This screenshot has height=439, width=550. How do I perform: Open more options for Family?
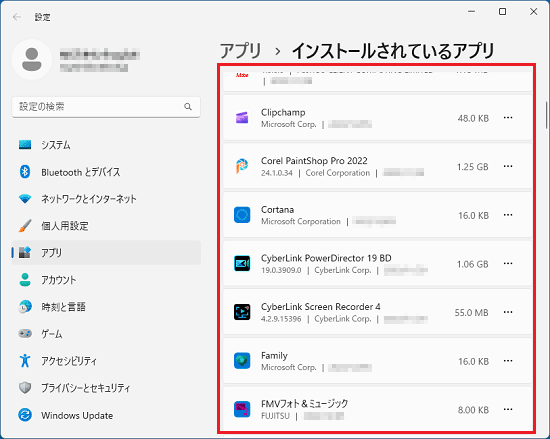coord(508,361)
